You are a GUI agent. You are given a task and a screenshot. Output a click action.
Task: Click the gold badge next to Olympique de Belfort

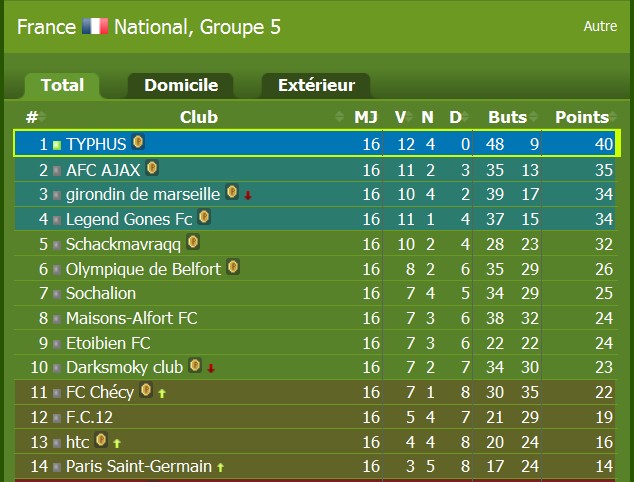click(233, 267)
